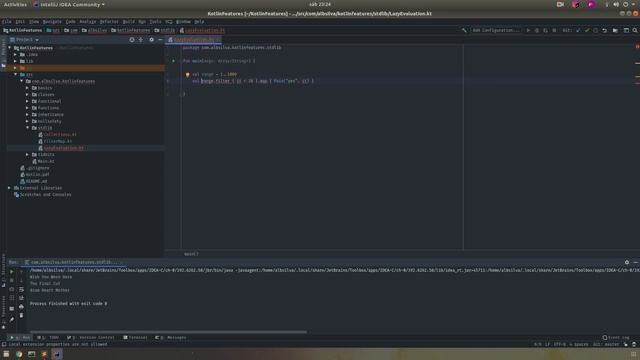Viewport: 640px width, 360px height.
Task: Click the Debug bug icon in top toolbar
Action: (537, 30)
